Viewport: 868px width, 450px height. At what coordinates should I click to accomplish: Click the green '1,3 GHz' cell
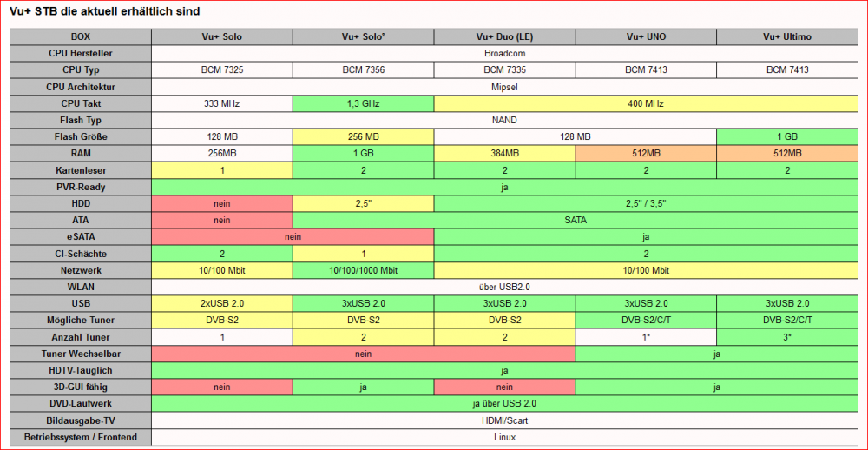click(x=363, y=103)
